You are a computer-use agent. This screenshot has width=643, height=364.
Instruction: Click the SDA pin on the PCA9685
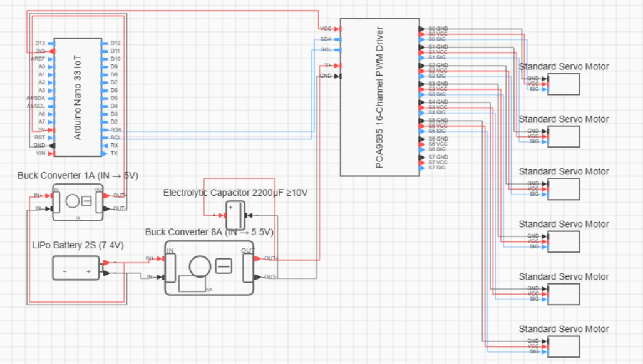[337, 39]
